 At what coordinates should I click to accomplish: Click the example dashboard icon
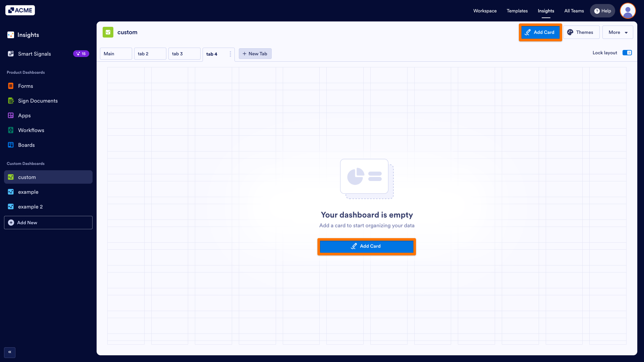click(11, 192)
